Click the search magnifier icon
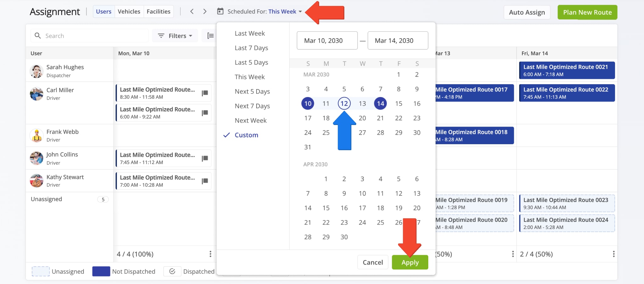This screenshot has height=284, width=644. pos(38,35)
